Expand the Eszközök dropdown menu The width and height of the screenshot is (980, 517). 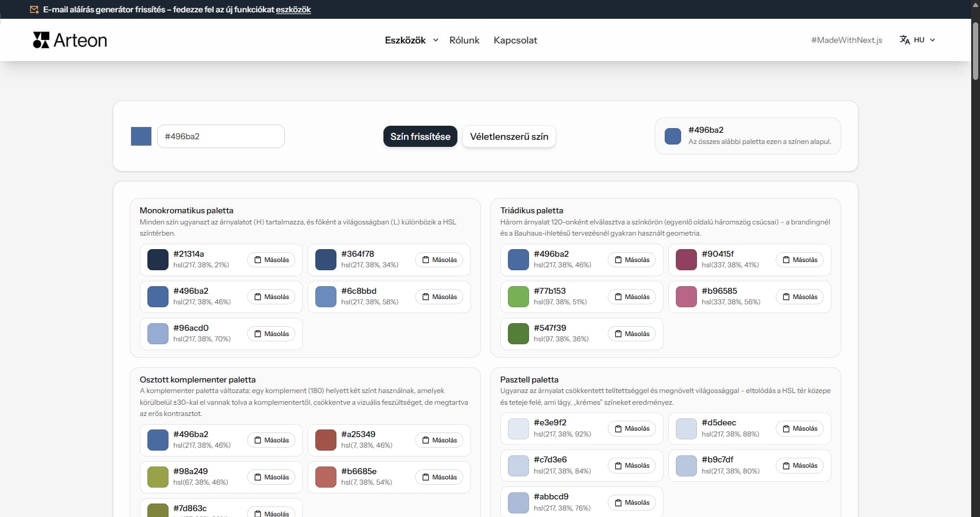pos(411,40)
